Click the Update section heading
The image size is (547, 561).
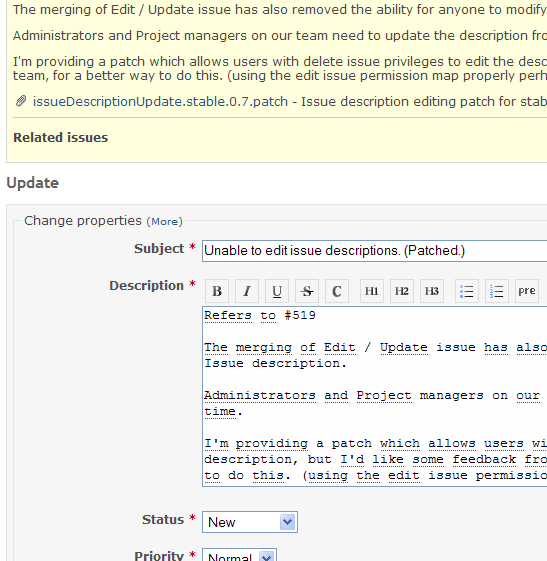[33, 183]
